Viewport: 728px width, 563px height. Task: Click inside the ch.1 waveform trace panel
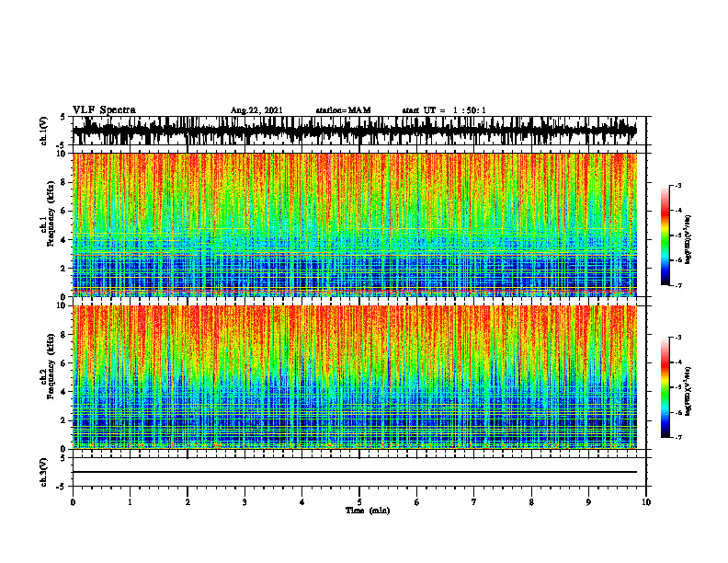[x=358, y=131]
